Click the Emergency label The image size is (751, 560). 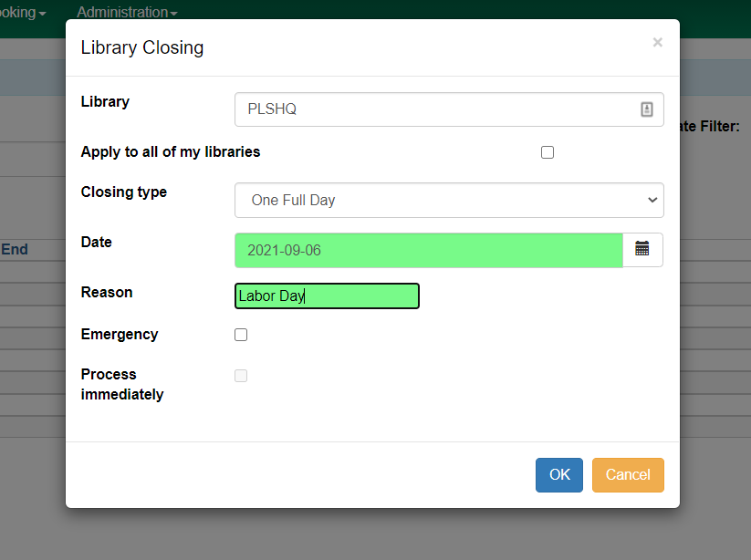(x=120, y=334)
